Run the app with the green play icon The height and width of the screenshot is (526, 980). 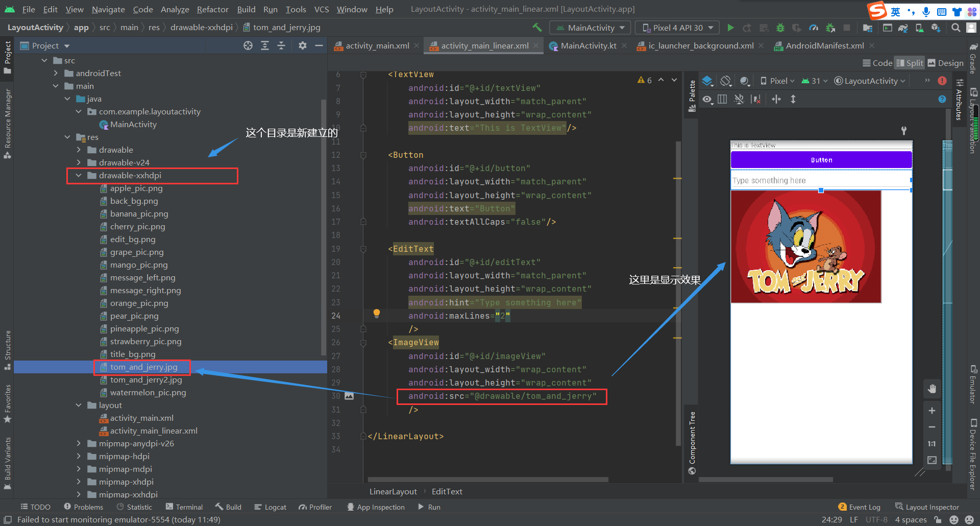coord(730,28)
